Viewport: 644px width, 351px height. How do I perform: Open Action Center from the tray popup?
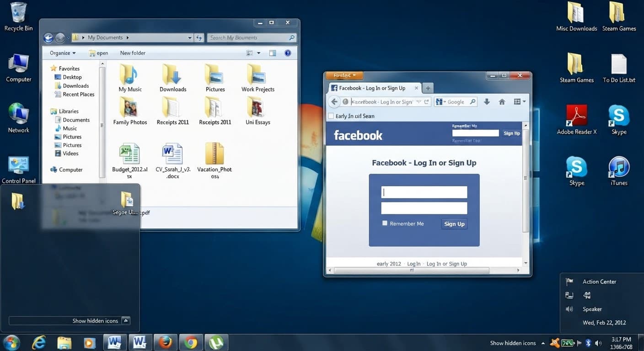pos(599,282)
